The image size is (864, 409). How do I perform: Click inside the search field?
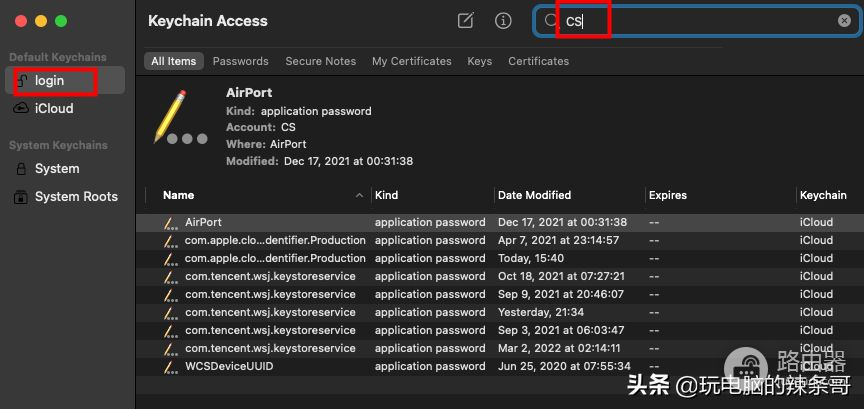(x=700, y=21)
